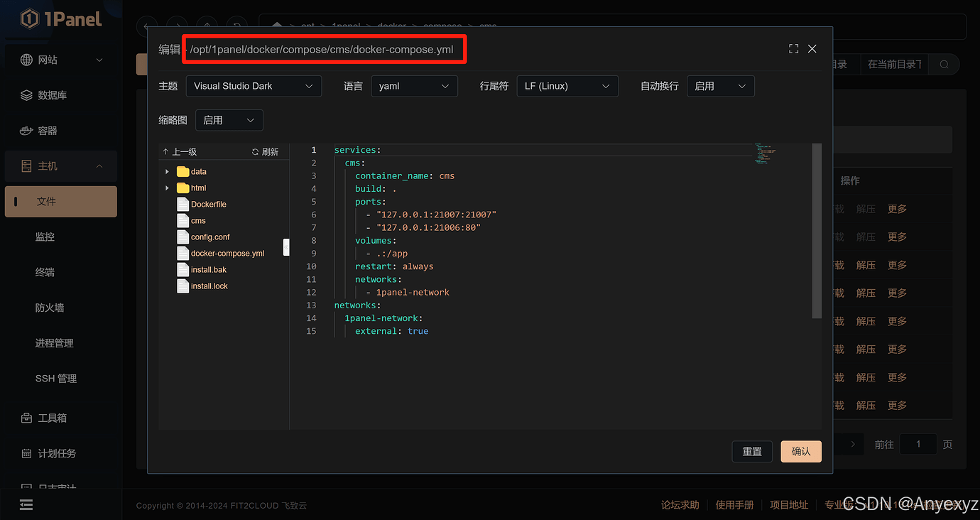Expand the data folder in file tree
Image resolution: width=980 pixels, height=520 pixels.
click(168, 172)
